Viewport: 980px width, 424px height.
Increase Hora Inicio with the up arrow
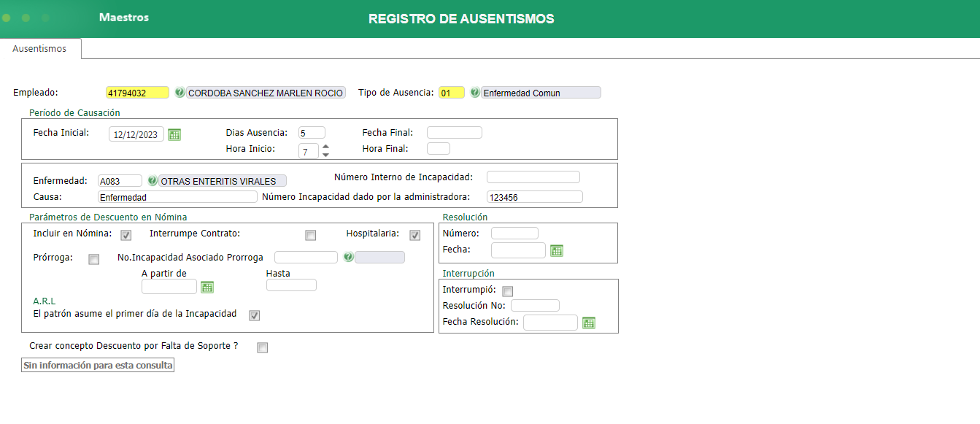point(325,146)
